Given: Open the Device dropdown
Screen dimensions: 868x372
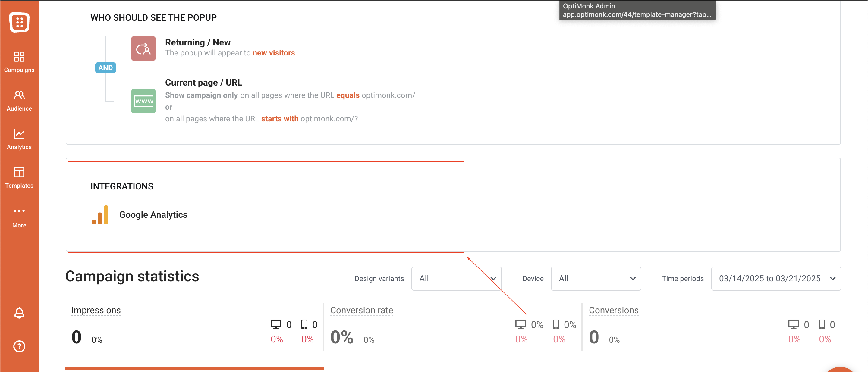Looking at the screenshot, I should pos(596,279).
